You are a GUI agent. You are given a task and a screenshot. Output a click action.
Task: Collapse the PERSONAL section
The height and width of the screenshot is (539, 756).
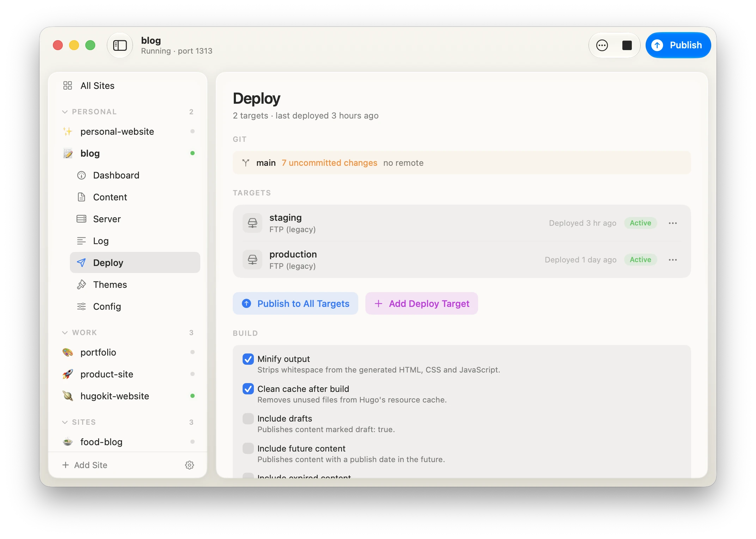(x=65, y=112)
